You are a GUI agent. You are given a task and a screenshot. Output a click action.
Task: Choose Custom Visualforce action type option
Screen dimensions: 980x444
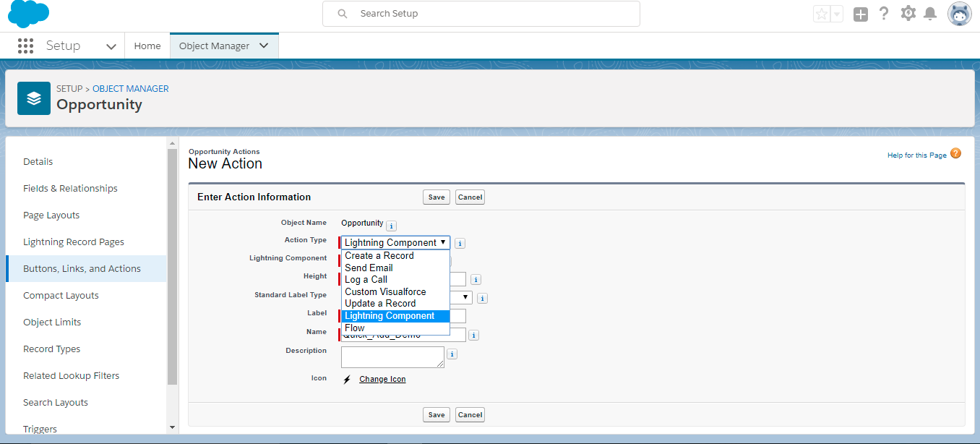tap(385, 291)
